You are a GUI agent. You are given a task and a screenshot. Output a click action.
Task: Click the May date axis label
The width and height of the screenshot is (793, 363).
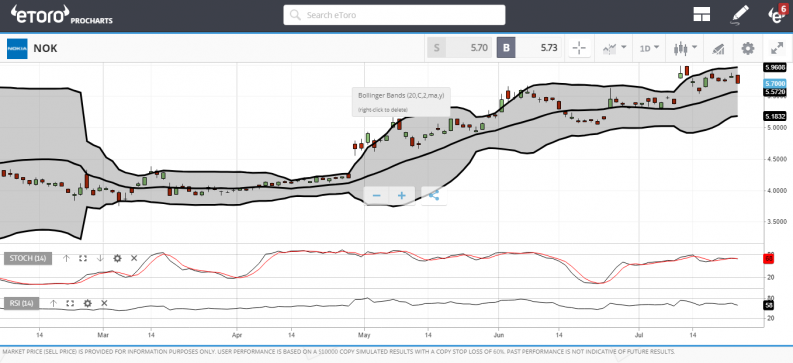(x=364, y=335)
